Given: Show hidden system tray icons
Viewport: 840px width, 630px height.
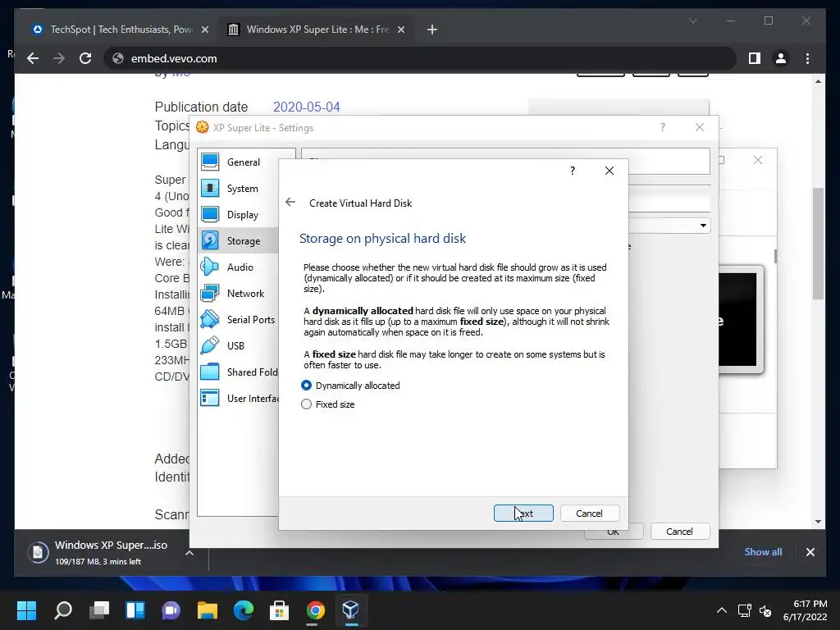Looking at the screenshot, I should tap(722, 610).
